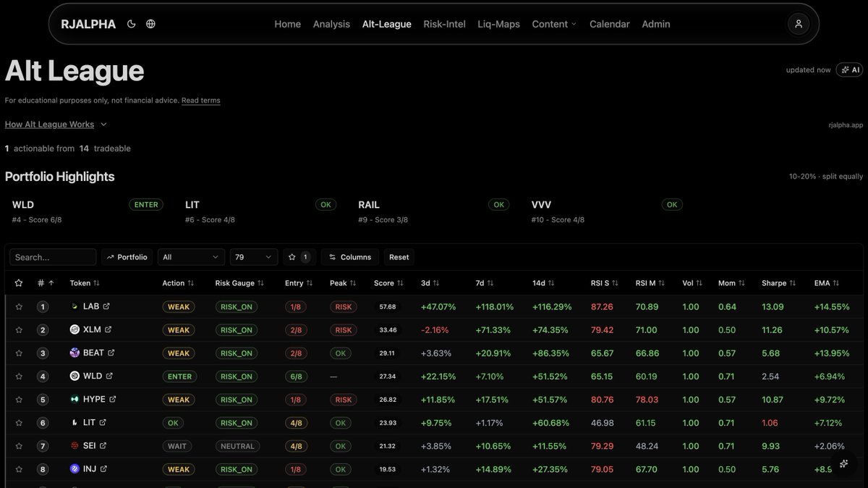Click the ENTER badge in WLD row
This screenshot has width=868, height=488.
point(178,376)
